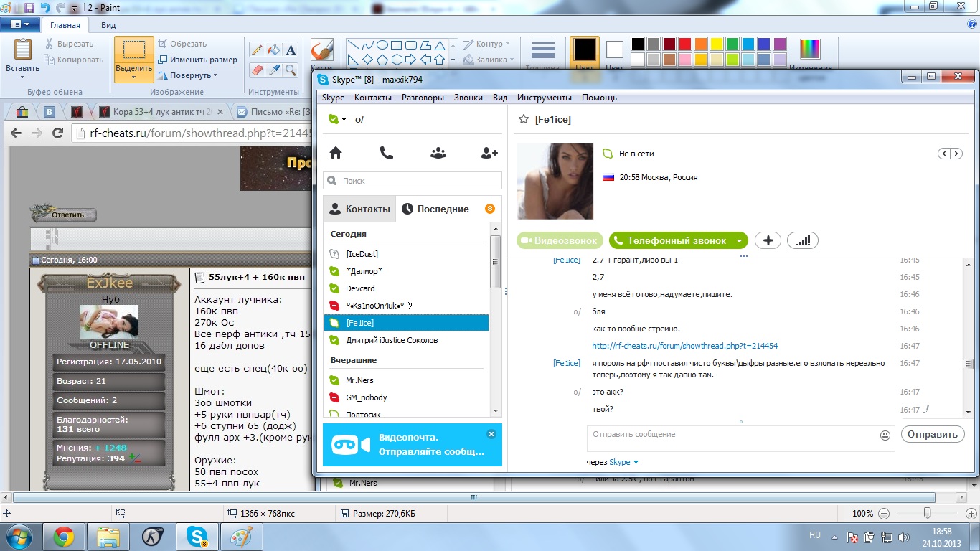Screen dimensions: 980x551
Task: Expand the Телефонный звонок dropdown arrow
Action: pyautogui.click(x=739, y=241)
